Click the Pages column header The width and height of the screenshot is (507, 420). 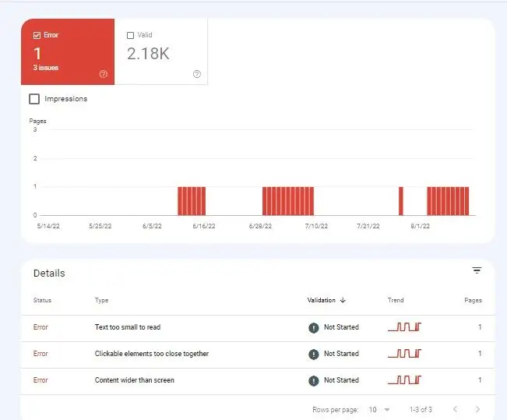point(473,300)
